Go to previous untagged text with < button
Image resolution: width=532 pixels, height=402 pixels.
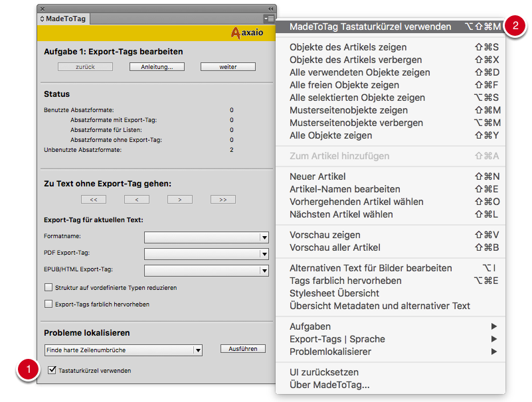[x=137, y=200]
